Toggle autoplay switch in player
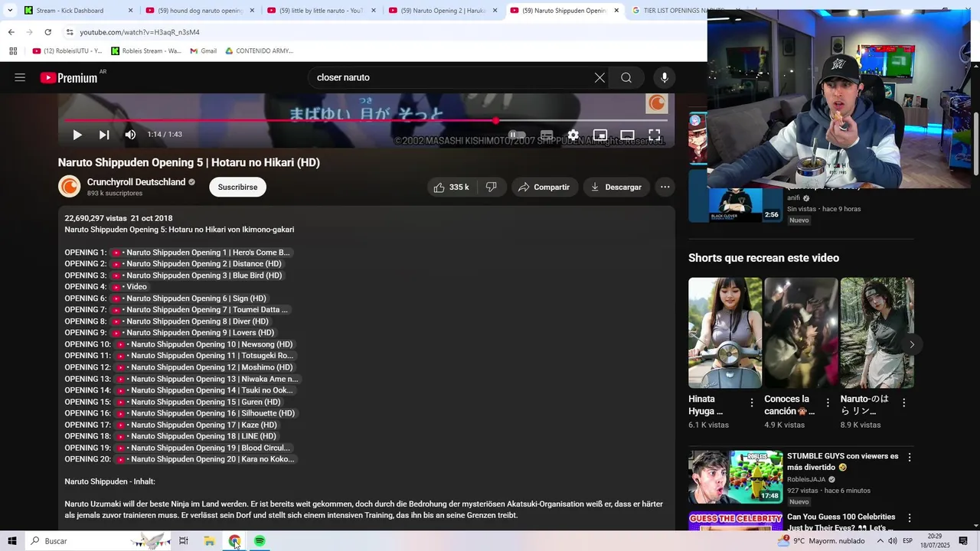The height and width of the screenshot is (551, 980). point(518,135)
